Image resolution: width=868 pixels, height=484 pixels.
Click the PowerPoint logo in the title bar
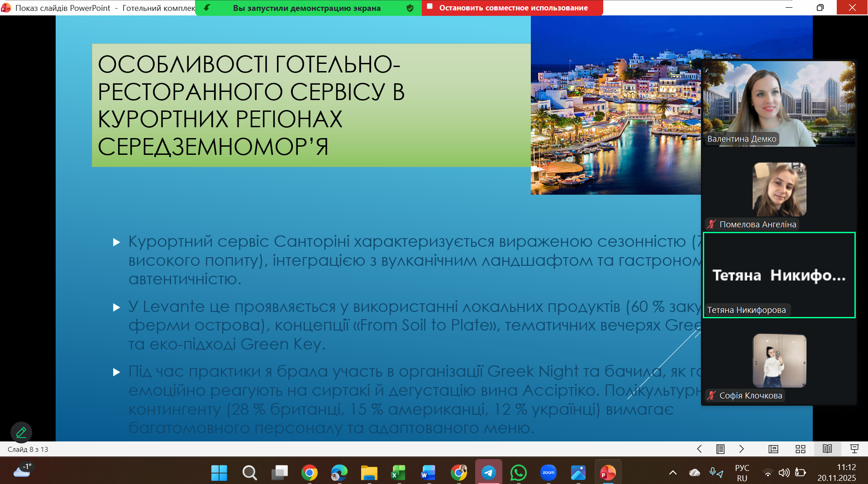pos(6,8)
